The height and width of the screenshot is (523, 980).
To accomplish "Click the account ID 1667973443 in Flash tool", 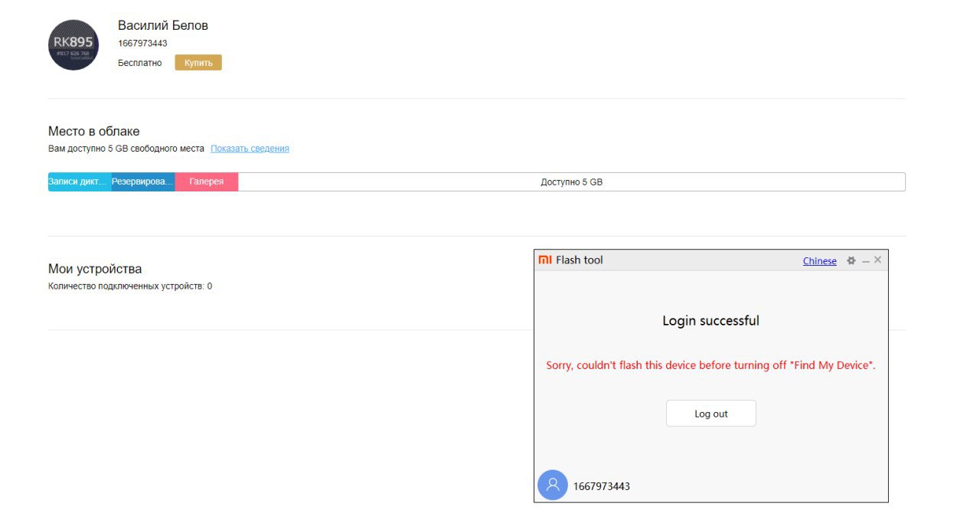I will click(x=602, y=486).
